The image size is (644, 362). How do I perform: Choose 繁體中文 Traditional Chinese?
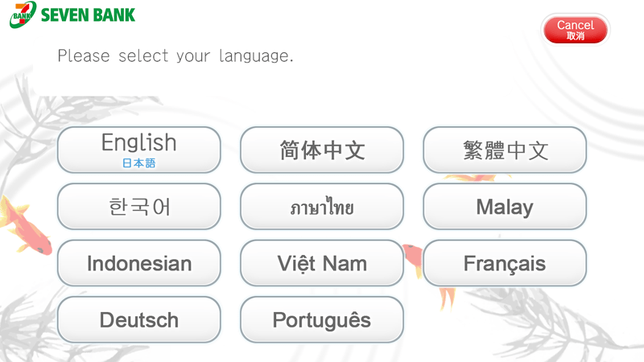tap(505, 150)
